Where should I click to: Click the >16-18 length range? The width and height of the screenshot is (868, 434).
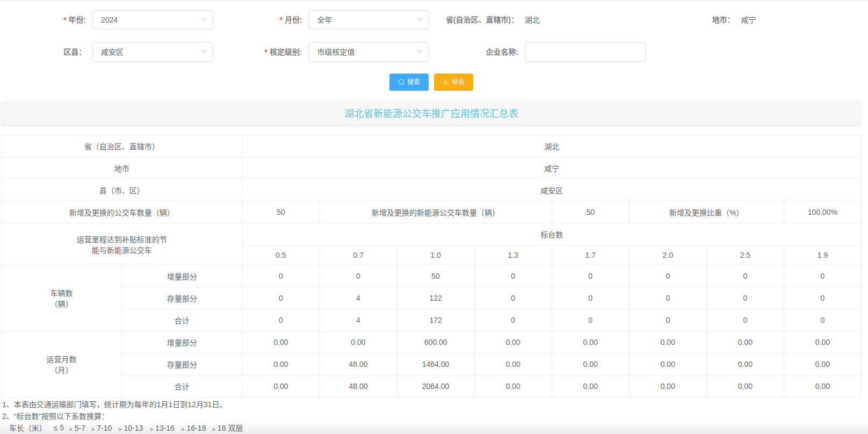194,428
